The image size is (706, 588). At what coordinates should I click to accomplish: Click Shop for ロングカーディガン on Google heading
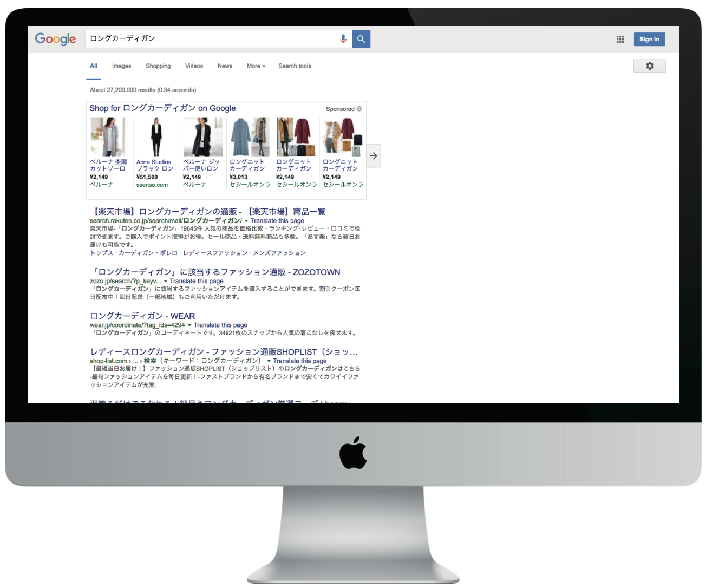point(162,108)
